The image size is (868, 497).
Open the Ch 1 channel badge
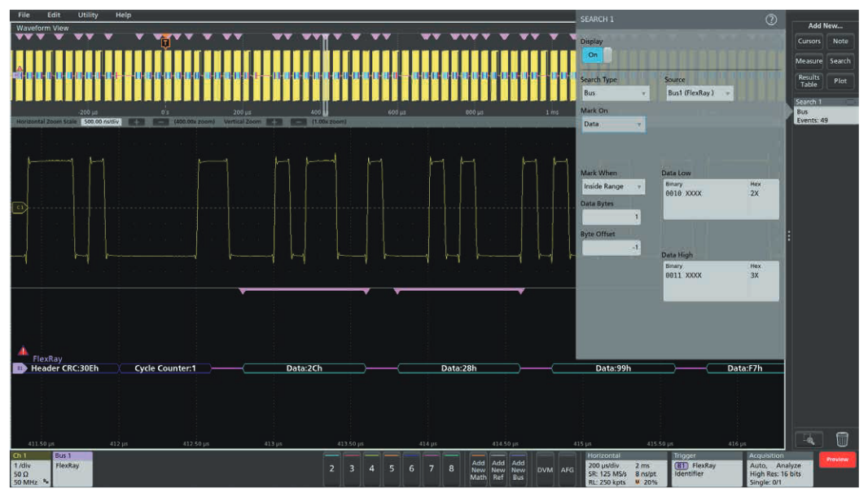click(x=30, y=469)
